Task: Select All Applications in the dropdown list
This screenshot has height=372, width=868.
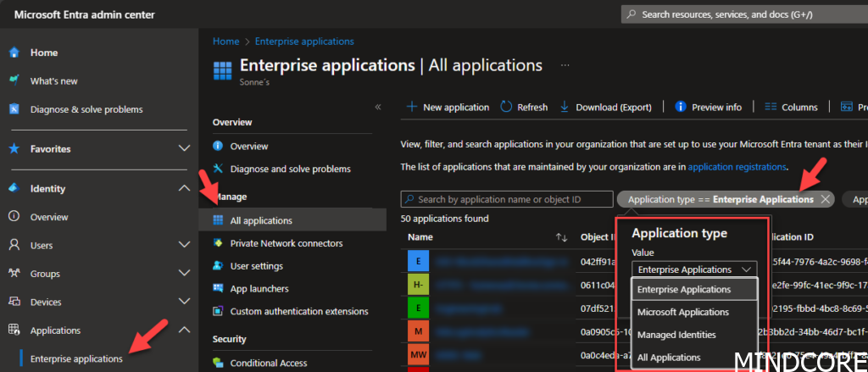Action: pyautogui.click(x=694, y=358)
